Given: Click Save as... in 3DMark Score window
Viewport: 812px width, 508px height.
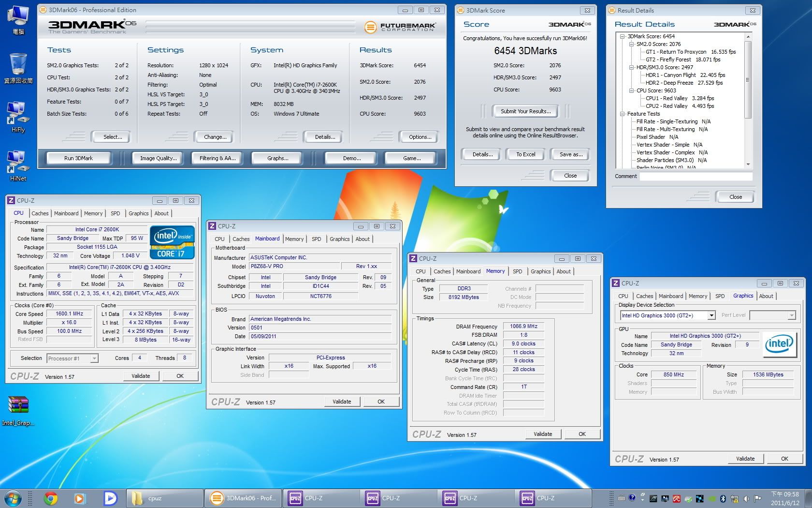Looking at the screenshot, I should click(571, 154).
